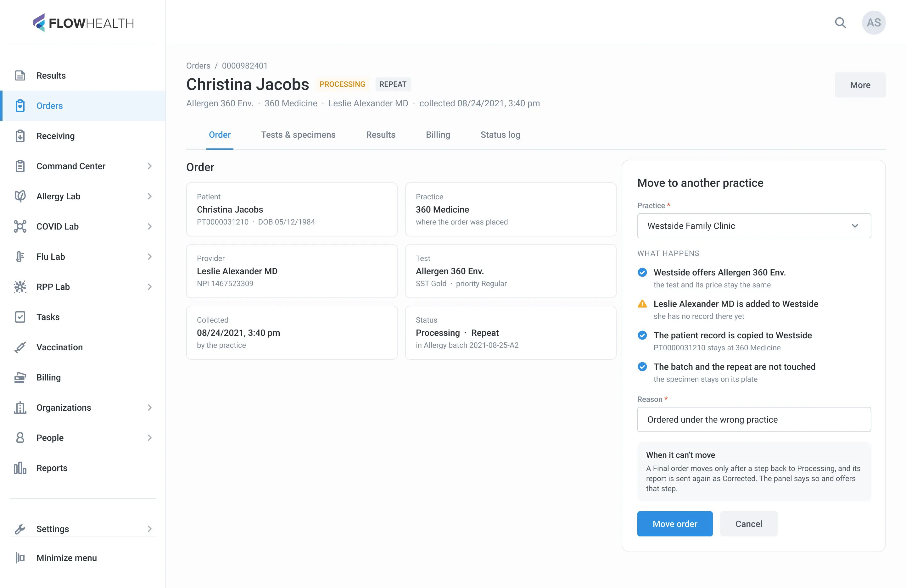Click the Receiving clipboard-arrow icon
Screen dimensions: 906x588
(x=20, y=136)
